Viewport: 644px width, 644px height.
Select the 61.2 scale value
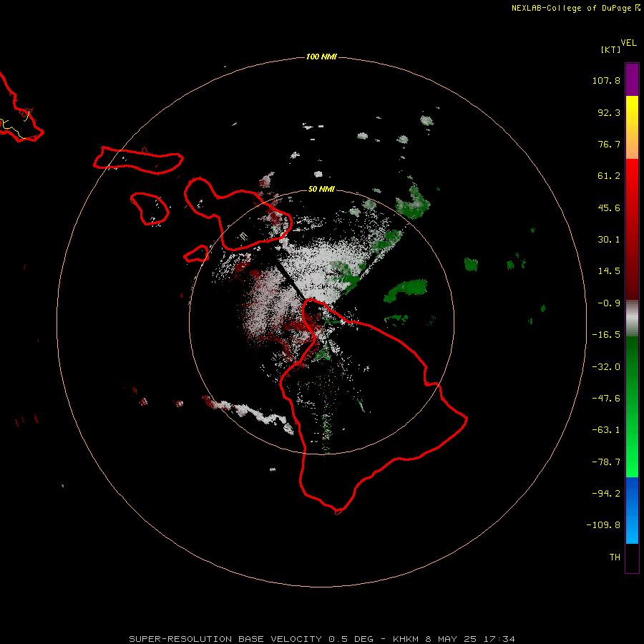pyautogui.click(x=609, y=176)
